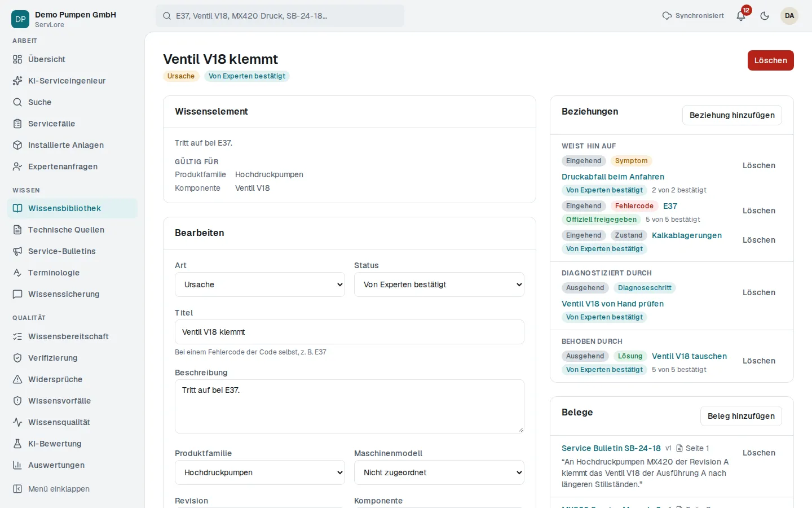Screen dimensions: 812x508
Task: Open the Ventil V18 tauschen link
Action: click(689, 356)
